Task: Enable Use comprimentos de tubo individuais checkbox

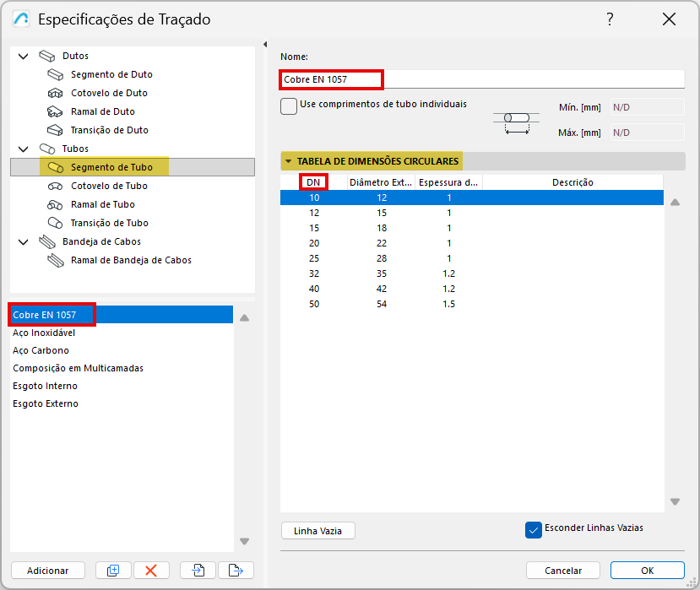Action: [x=289, y=106]
